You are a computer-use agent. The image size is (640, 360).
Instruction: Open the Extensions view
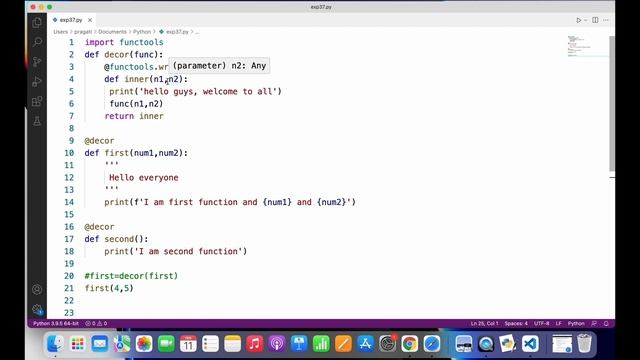(x=37, y=101)
